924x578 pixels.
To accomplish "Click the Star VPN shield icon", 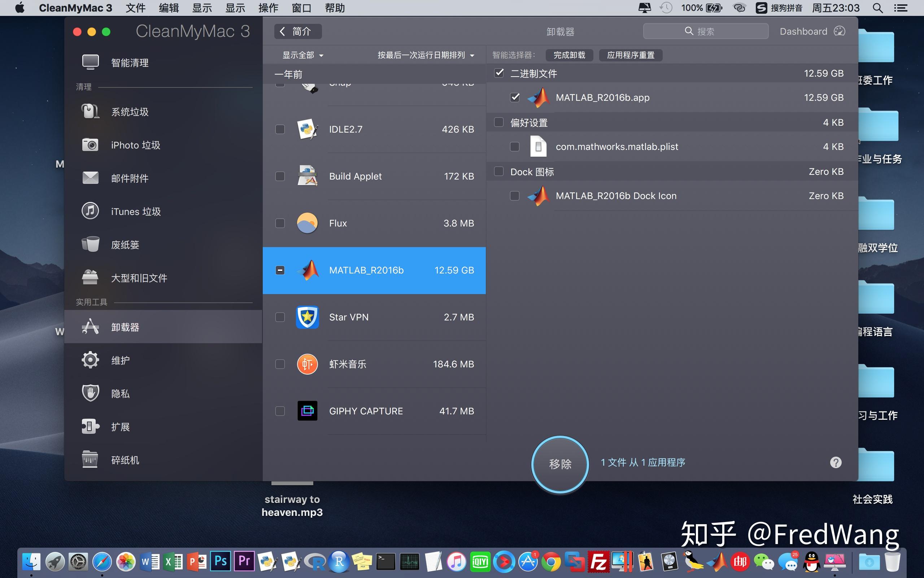I will pyautogui.click(x=308, y=317).
